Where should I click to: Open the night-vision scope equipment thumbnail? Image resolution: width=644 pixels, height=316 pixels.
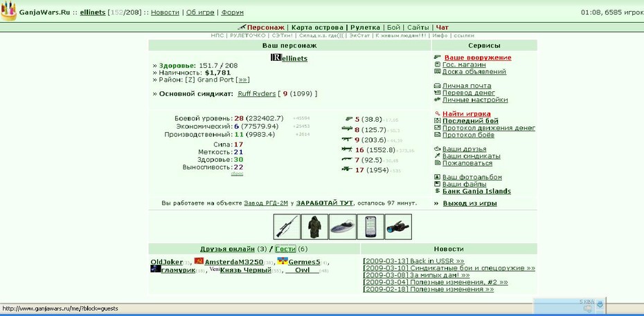(398, 226)
